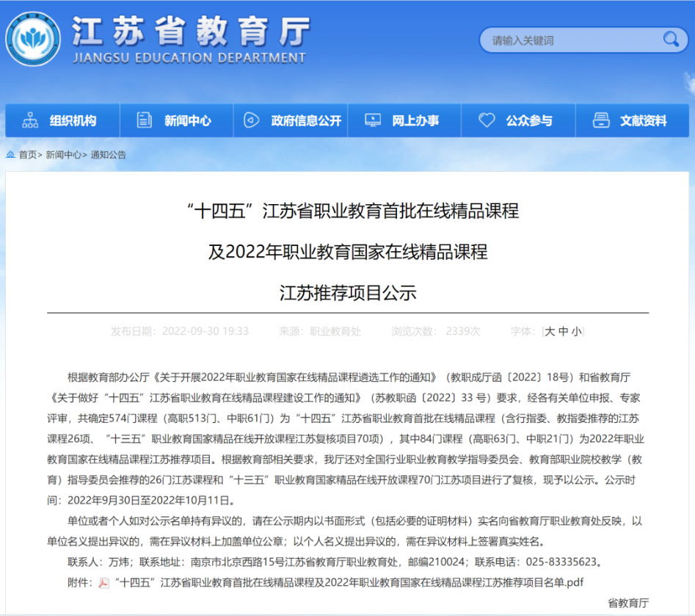Image resolution: width=695 pixels, height=616 pixels.
Task: Set font size to 小
Action: (576, 332)
